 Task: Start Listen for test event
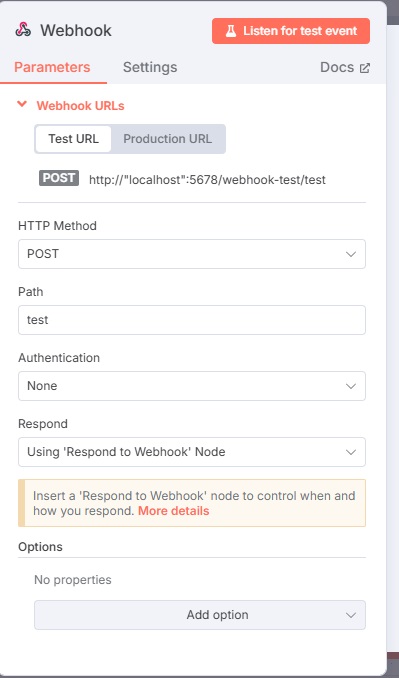pos(290,31)
